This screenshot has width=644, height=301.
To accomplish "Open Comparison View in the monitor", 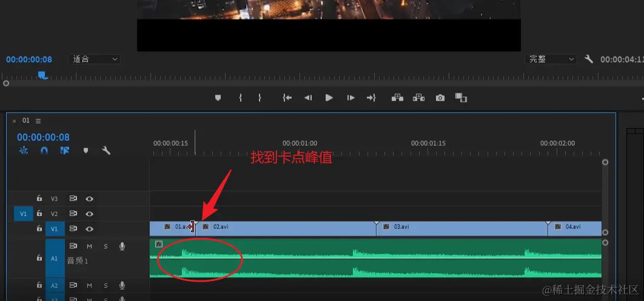I will click(x=461, y=98).
